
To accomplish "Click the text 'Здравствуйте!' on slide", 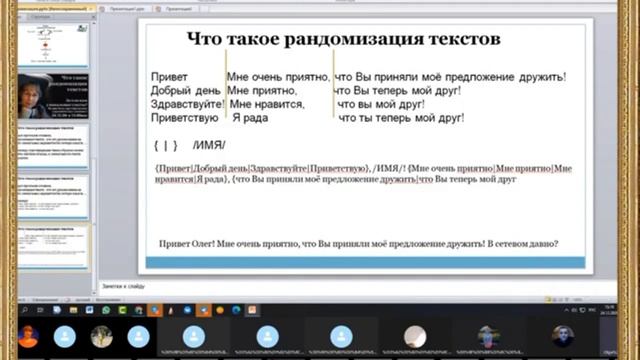I will (187, 104).
